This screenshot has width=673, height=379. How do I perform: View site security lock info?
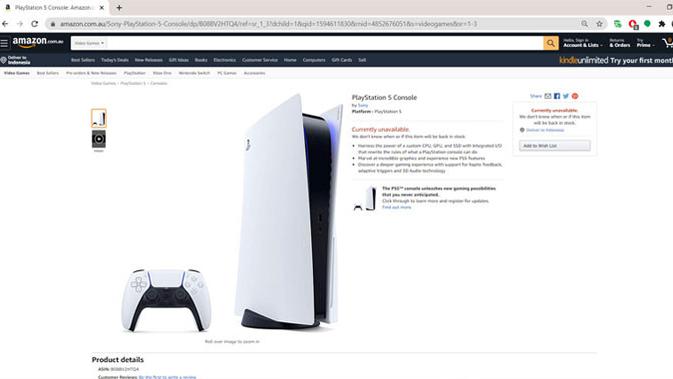(53, 24)
